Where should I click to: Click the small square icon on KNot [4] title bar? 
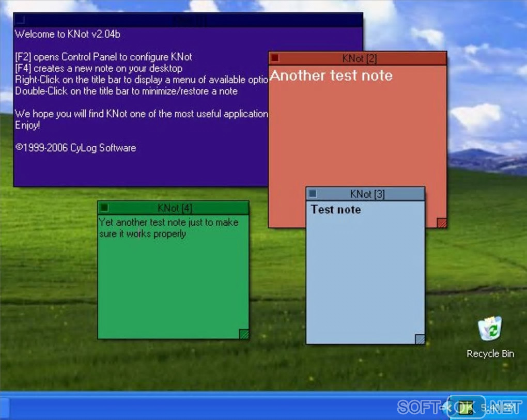(104, 208)
